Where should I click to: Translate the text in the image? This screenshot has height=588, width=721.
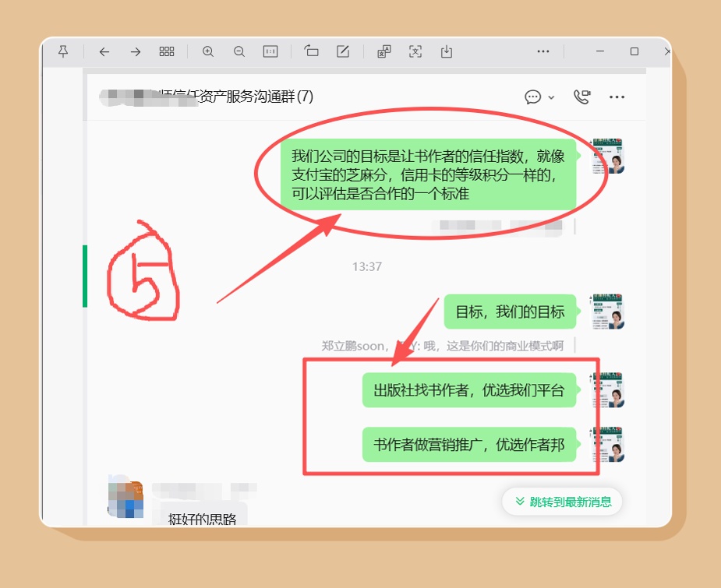click(384, 51)
